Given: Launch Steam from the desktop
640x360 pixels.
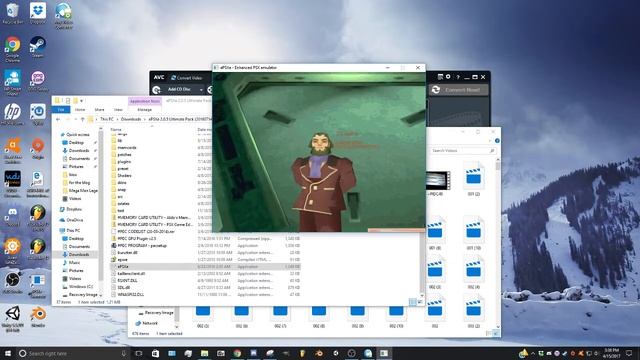Looking at the screenshot, I should (38, 47).
